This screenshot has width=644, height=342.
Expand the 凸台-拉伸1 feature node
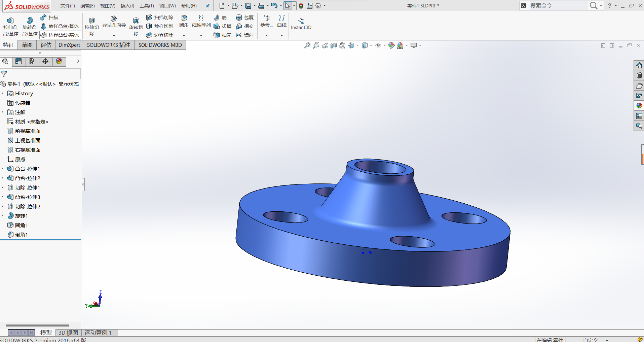[2, 169]
